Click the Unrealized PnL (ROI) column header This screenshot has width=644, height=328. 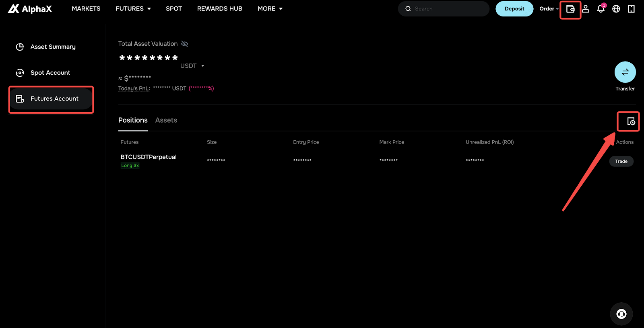tap(490, 142)
